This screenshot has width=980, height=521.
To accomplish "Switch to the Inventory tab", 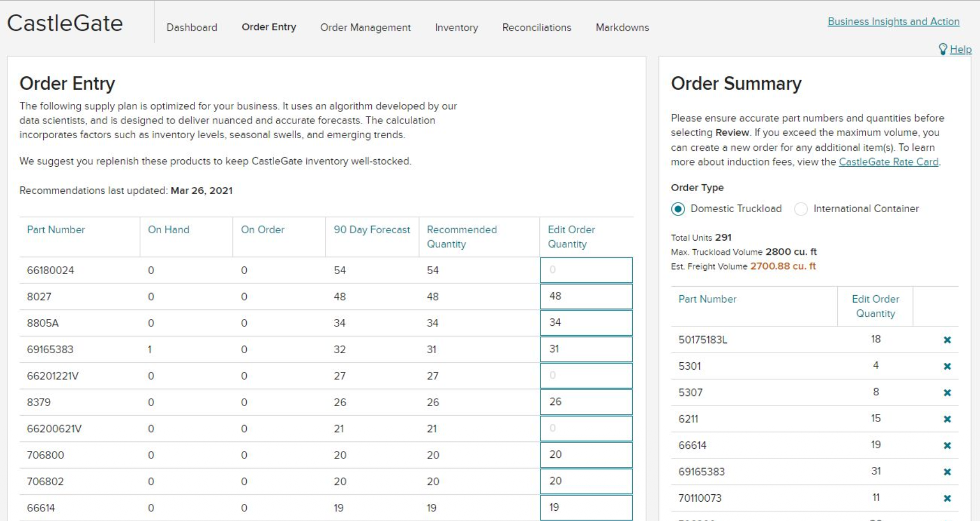I will 456,27.
